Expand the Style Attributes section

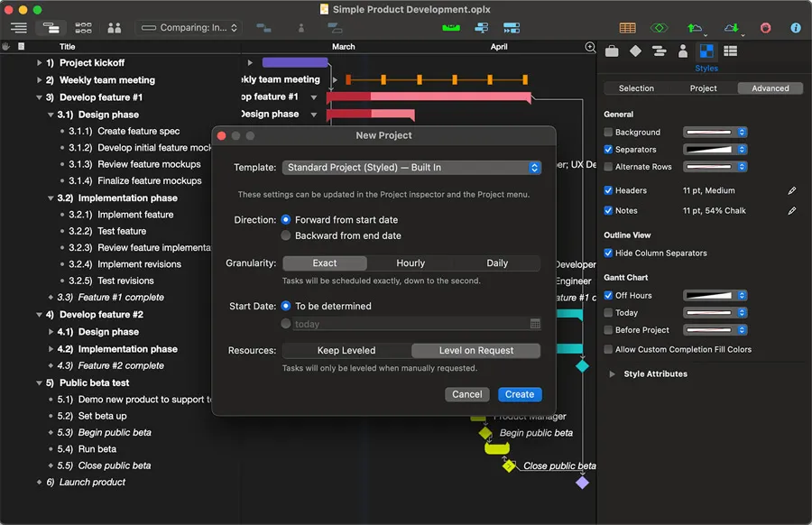point(612,374)
